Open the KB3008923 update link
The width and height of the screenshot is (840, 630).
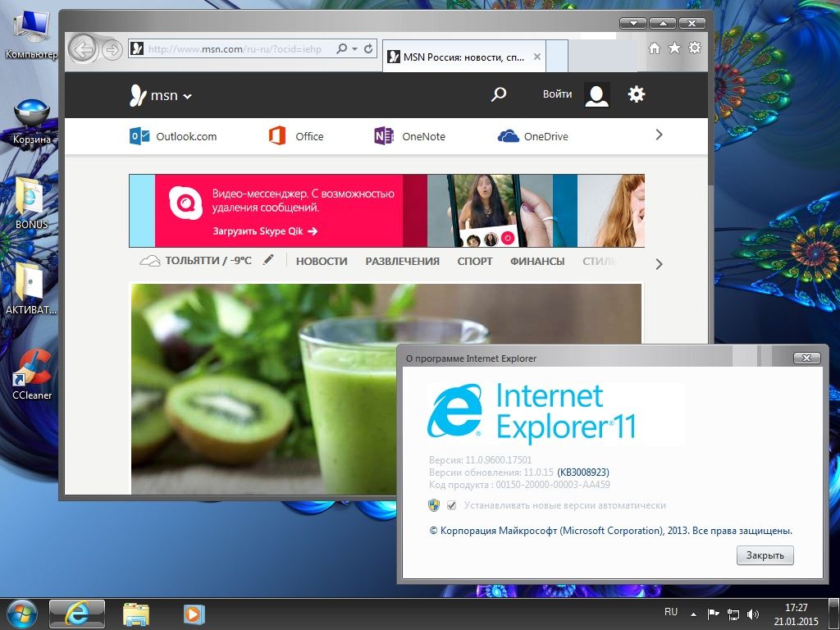583,472
